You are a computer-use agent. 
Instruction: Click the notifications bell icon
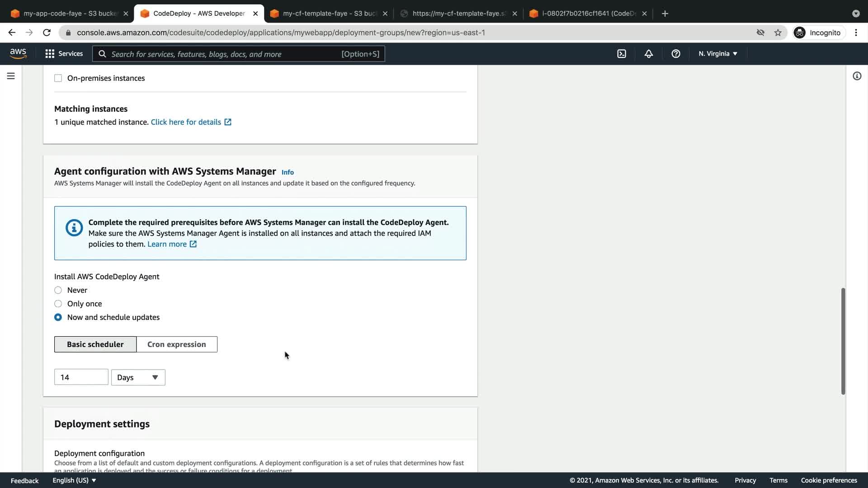649,54
